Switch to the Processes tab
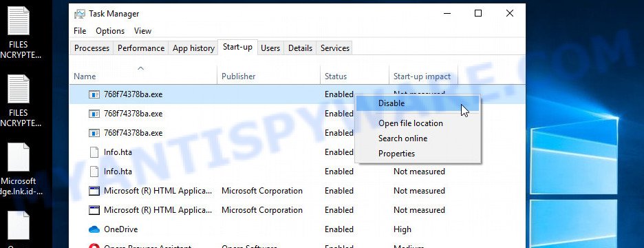The image size is (644, 248). [x=92, y=48]
